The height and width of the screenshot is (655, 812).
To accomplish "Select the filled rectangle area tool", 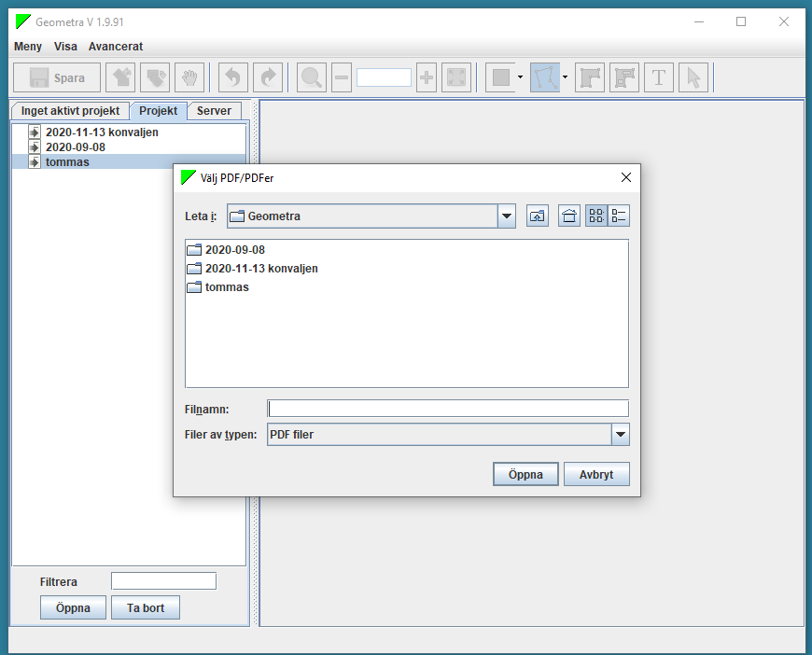I will tap(500, 77).
